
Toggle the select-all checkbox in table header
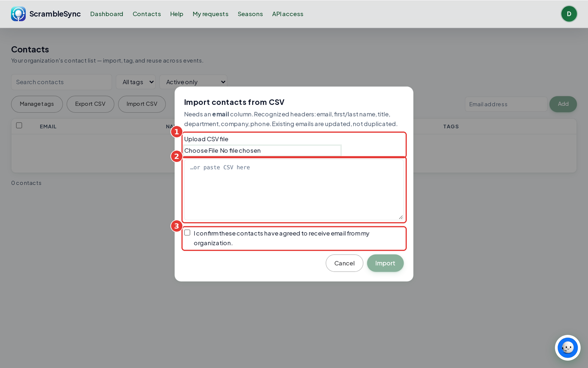coord(19,125)
